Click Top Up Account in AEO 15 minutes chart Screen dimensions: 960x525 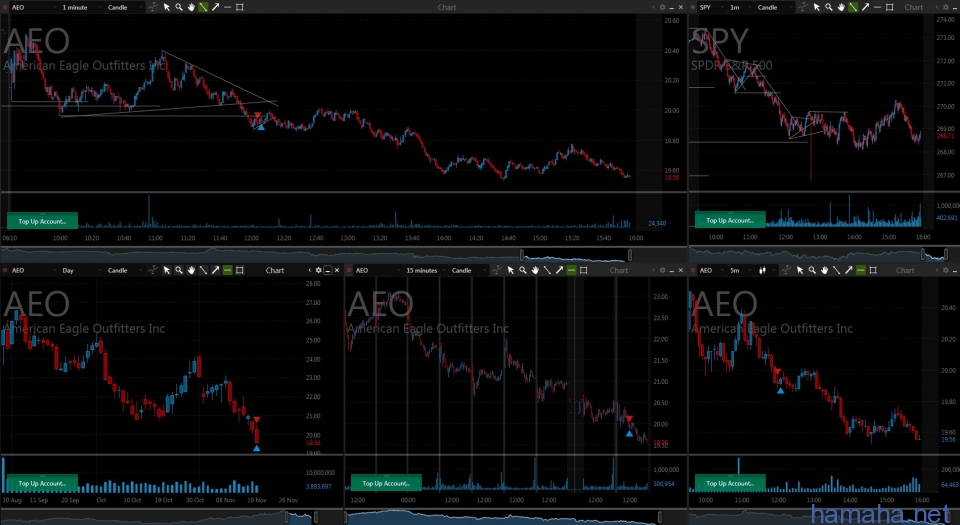point(386,483)
